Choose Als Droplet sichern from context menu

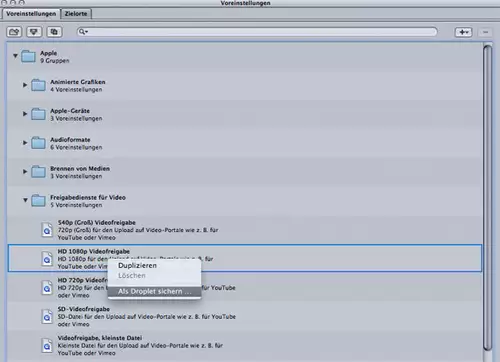[x=154, y=292]
